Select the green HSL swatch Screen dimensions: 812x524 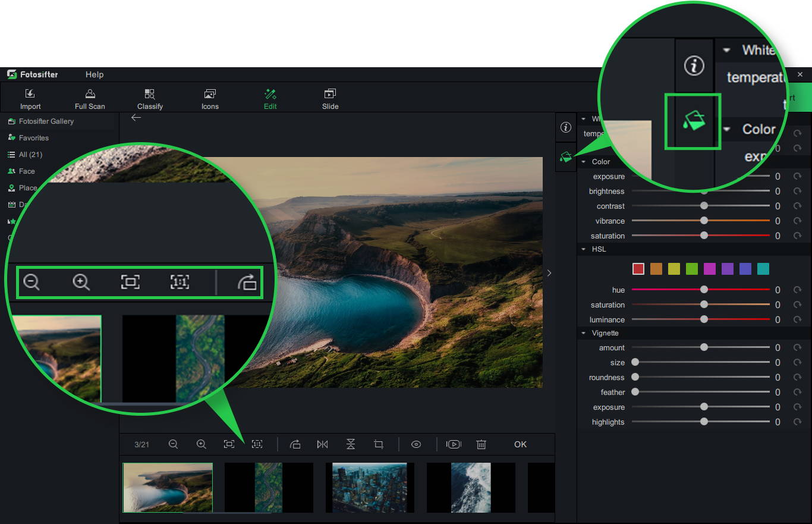[x=692, y=269]
